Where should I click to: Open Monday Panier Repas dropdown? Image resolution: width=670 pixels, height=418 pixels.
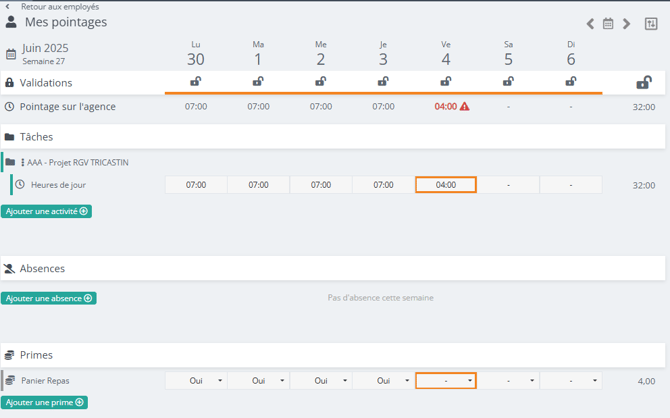pos(196,381)
